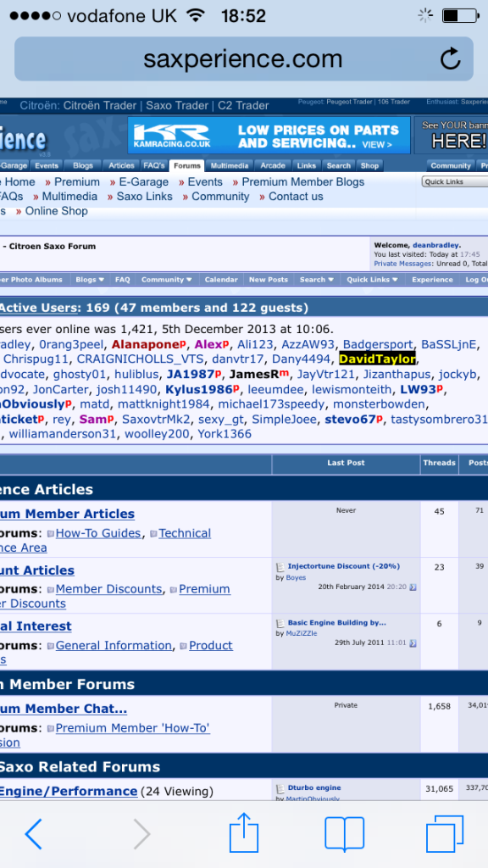The width and height of the screenshot is (488, 868).
Task: Open the Contact us link
Action: [x=296, y=196]
